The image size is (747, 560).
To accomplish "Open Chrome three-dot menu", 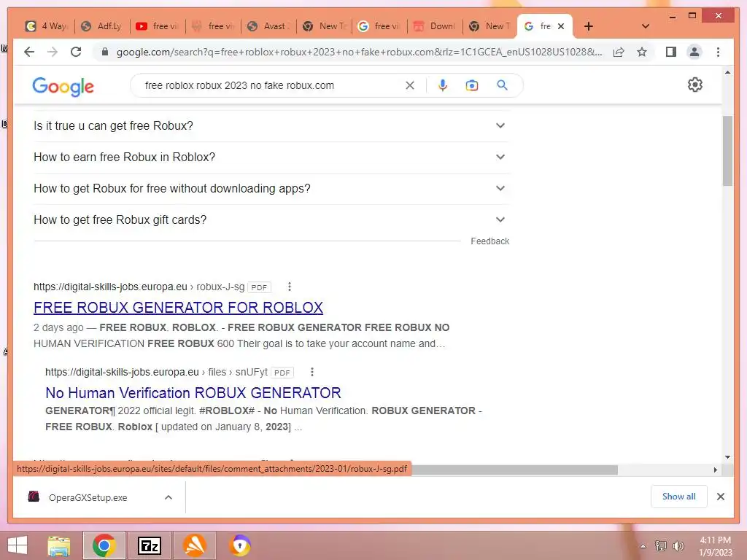I will coord(718,52).
